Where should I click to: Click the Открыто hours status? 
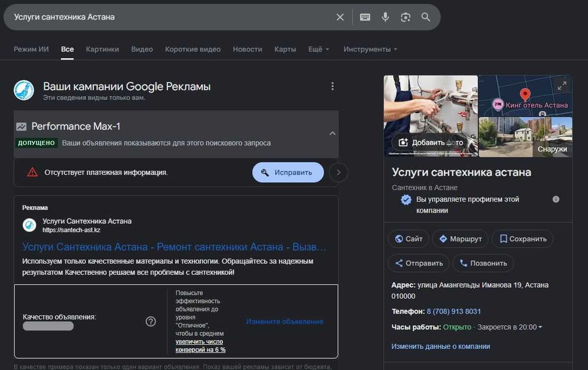tap(457, 327)
